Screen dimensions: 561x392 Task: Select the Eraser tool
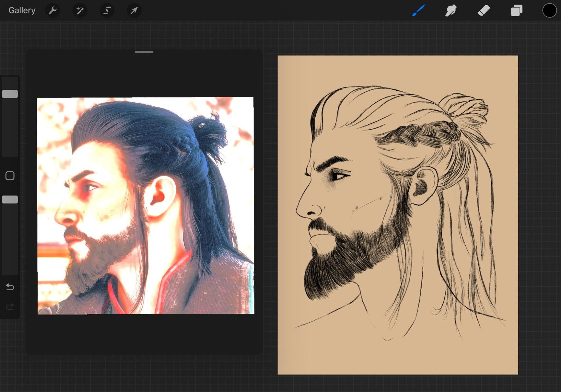(484, 11)
